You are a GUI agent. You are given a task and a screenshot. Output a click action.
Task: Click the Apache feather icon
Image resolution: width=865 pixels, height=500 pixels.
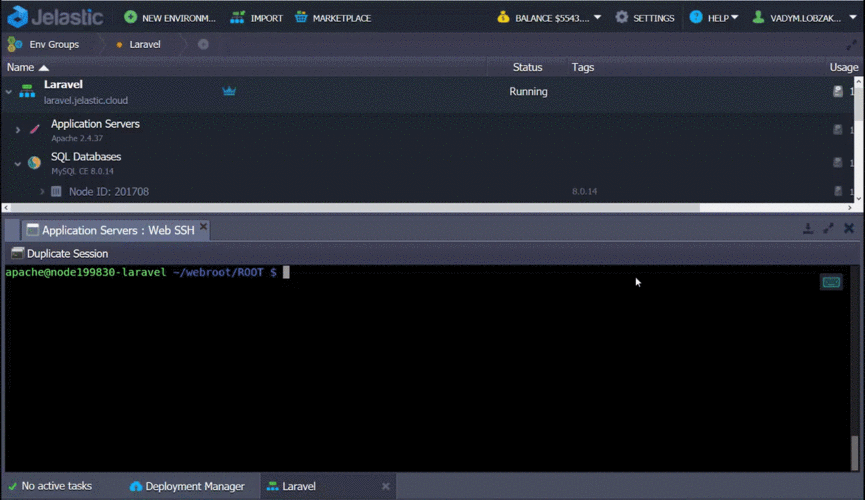coord(34,130)
